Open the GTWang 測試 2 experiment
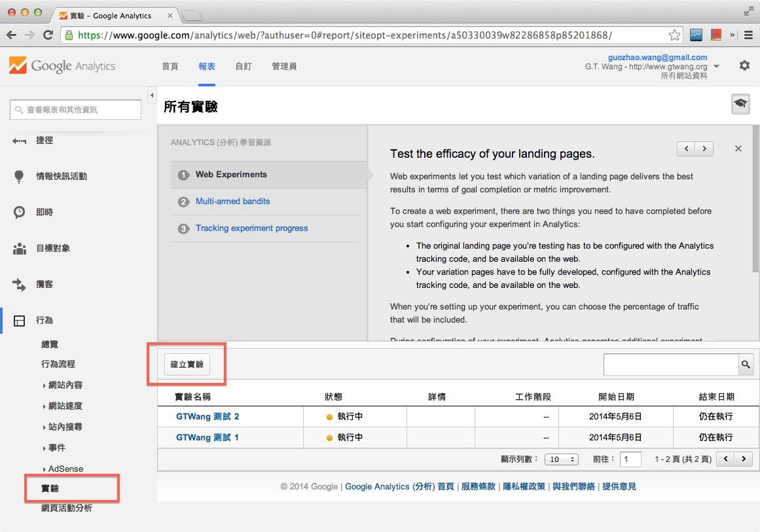The height and width of the screenshot is (532, 760). click(208, 417)
